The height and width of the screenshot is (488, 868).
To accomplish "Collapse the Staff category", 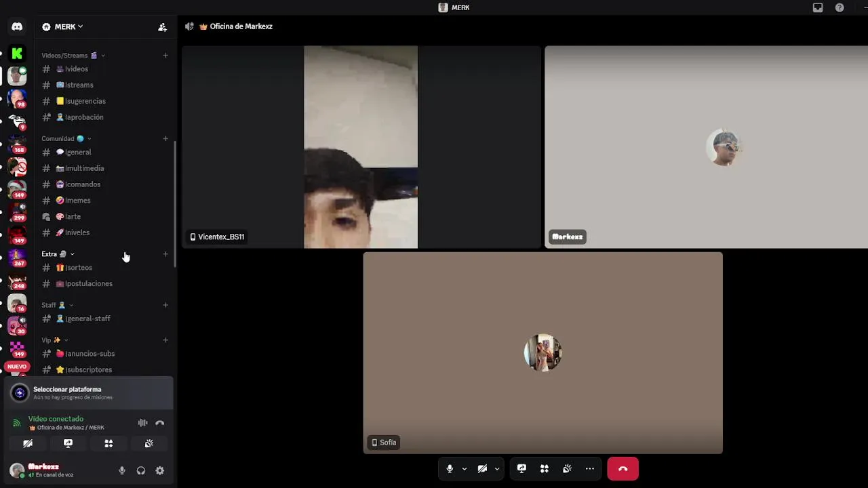I will pyautogui.click(x=57, y=305).
